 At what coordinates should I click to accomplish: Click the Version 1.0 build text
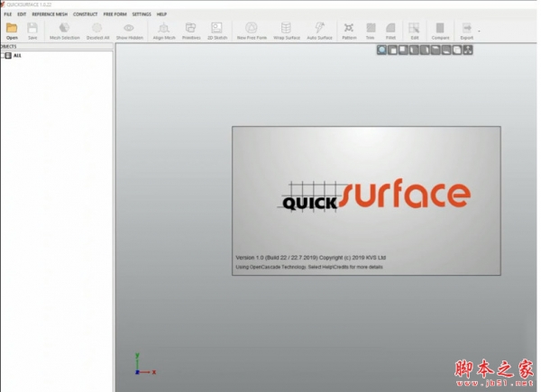[310, 258]
